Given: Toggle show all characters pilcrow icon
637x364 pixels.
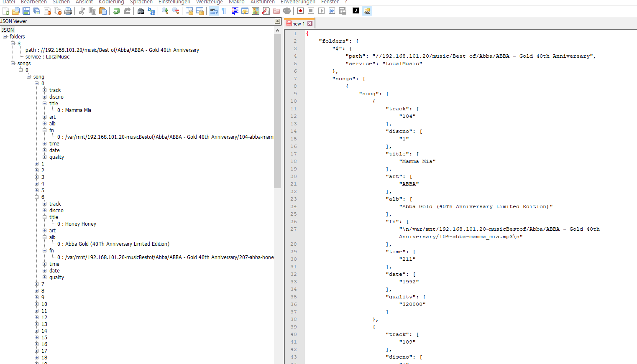Looking at the screenshot, I should pos(224,11).
